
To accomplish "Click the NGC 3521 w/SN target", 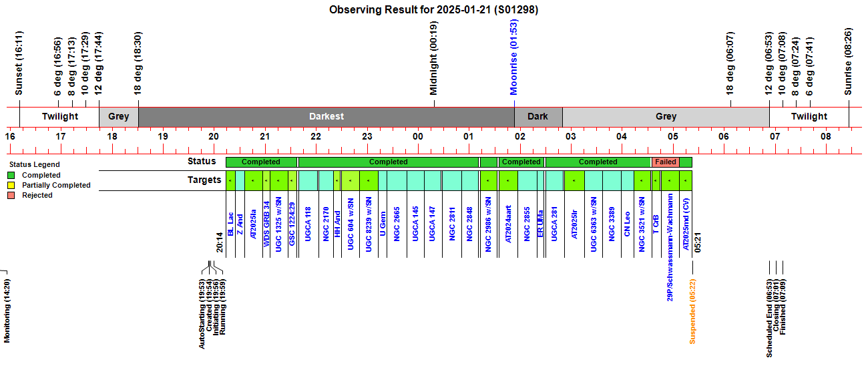I will tap(642, 224).
